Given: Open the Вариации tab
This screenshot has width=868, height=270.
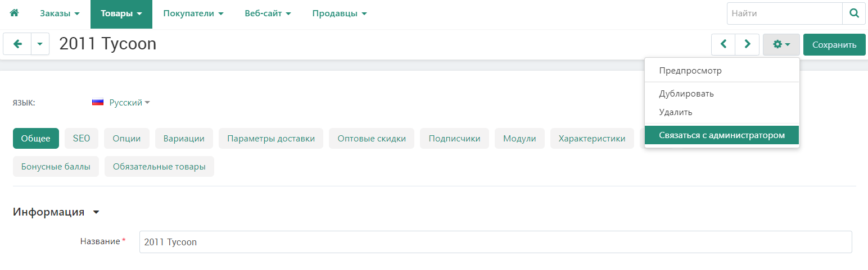Looking at the screenshot, I should click(184, 139).
